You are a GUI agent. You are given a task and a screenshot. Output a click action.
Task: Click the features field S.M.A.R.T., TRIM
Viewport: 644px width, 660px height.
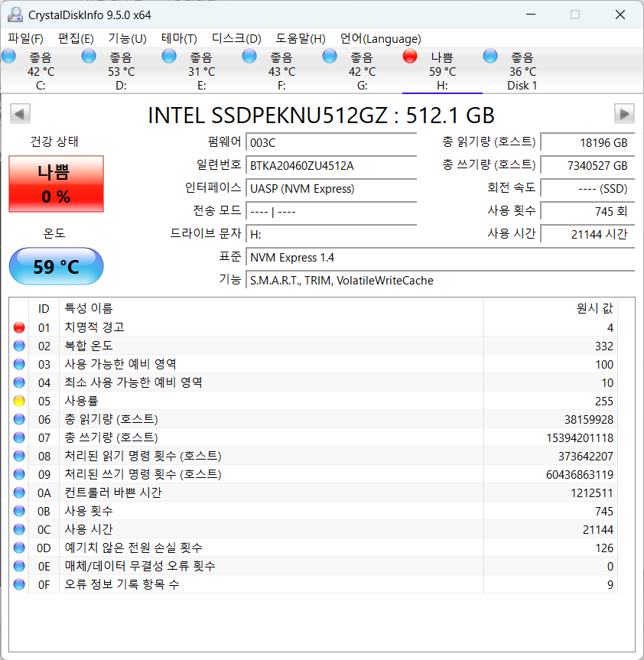pyautogui.click(x=441, y=281)
